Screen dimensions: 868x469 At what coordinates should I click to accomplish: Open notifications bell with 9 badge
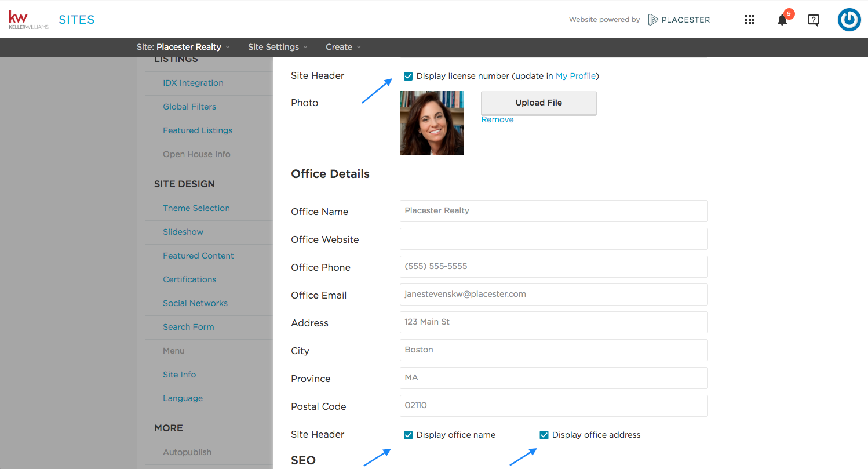(x=783, y=19)
